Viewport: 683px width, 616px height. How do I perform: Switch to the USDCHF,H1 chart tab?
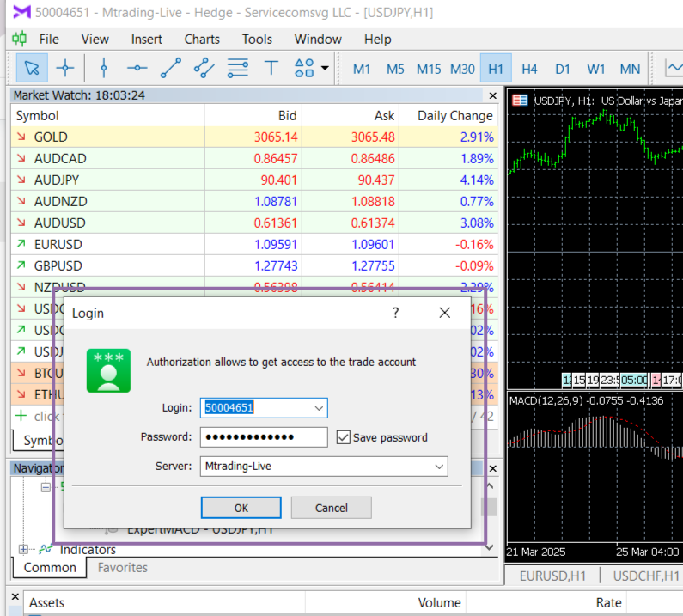645,576
